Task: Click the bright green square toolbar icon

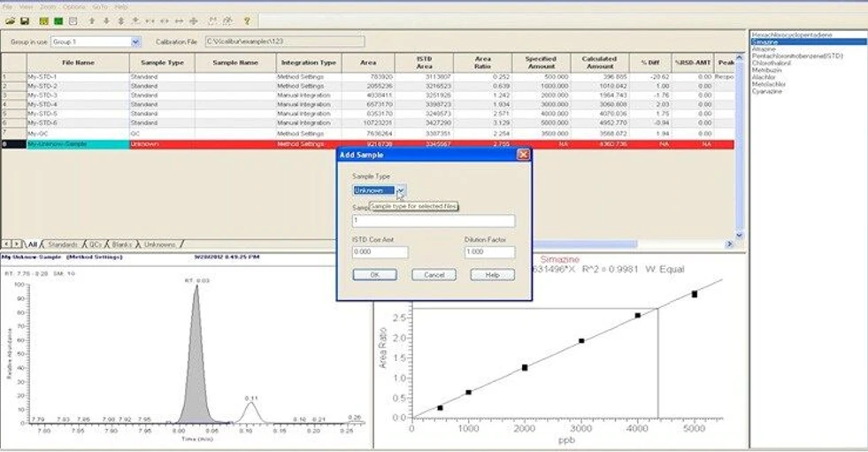Action: point(58,21)
